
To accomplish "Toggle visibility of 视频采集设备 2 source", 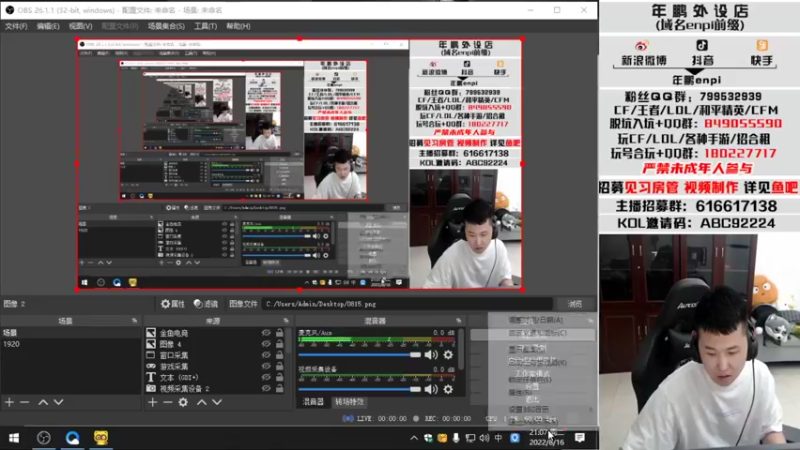I will 266,389.
